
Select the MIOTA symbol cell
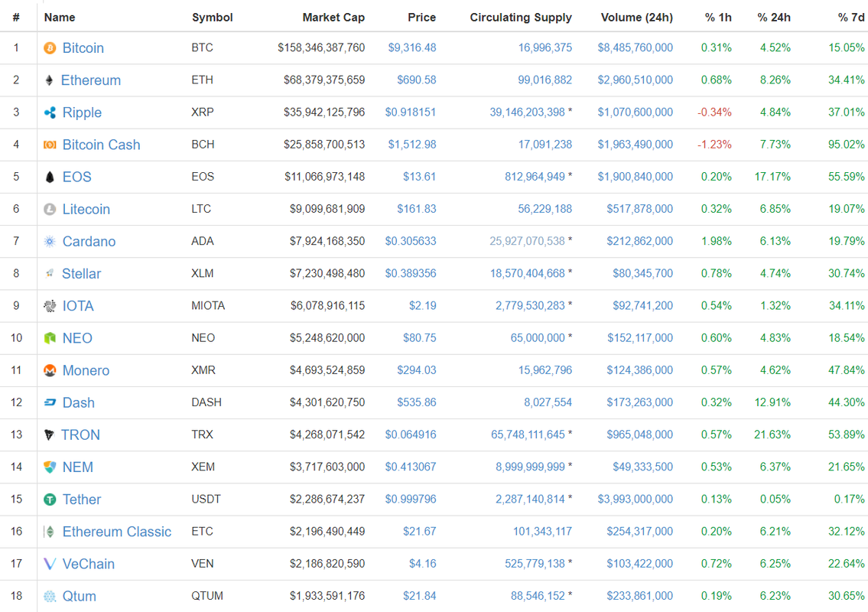click(208, 306)
